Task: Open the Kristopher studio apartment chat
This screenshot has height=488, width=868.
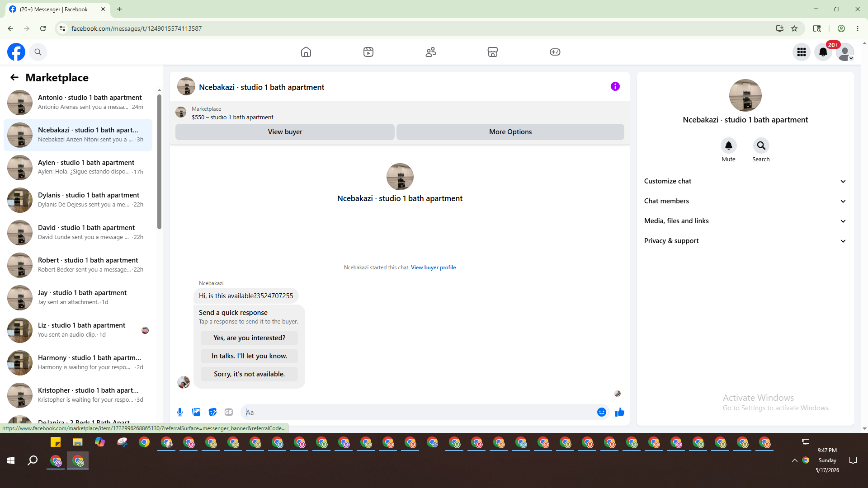Action: [78, 395]
